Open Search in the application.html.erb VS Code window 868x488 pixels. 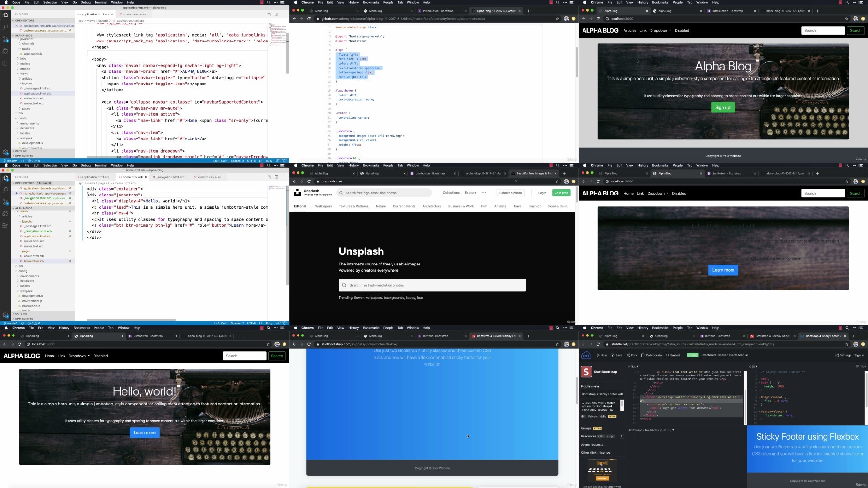5,27
